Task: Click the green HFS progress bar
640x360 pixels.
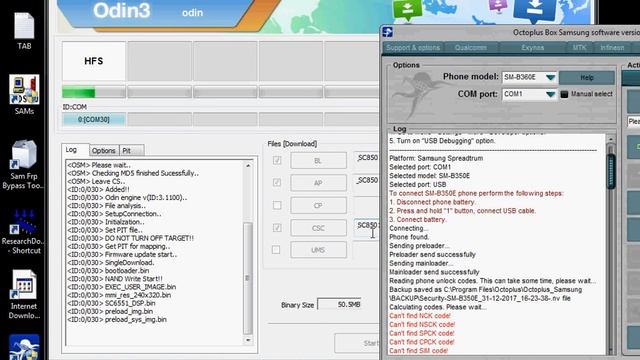Action: click(93, 92)
